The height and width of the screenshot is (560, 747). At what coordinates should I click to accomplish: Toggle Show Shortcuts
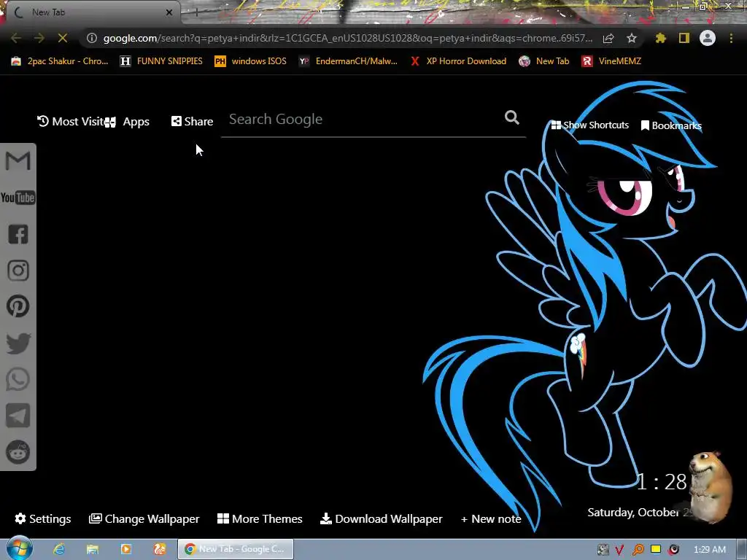point(589,125)
